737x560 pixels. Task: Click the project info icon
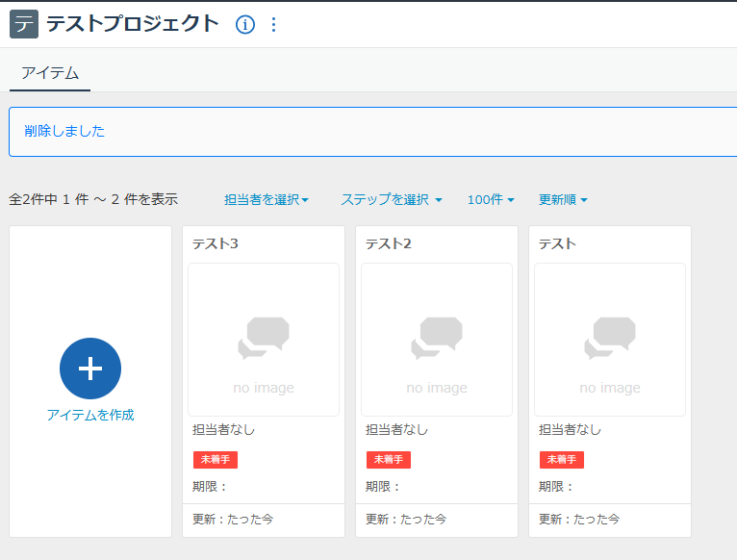pos(245,24)
